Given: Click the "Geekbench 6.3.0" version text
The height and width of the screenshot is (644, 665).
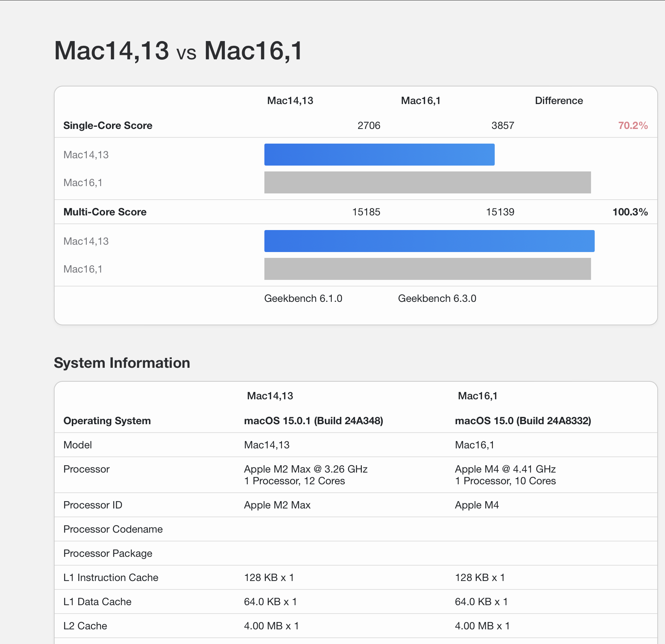Looking at the screenshot, I should coord(437,299).
